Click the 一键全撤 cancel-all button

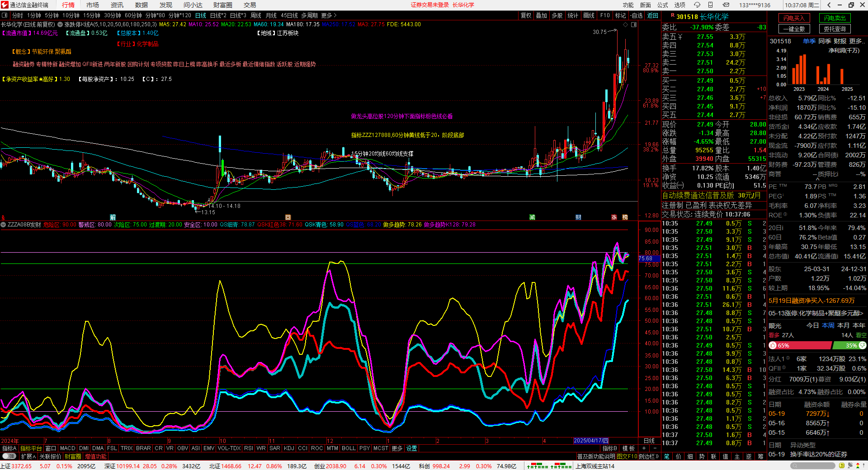tap(794, 29)
